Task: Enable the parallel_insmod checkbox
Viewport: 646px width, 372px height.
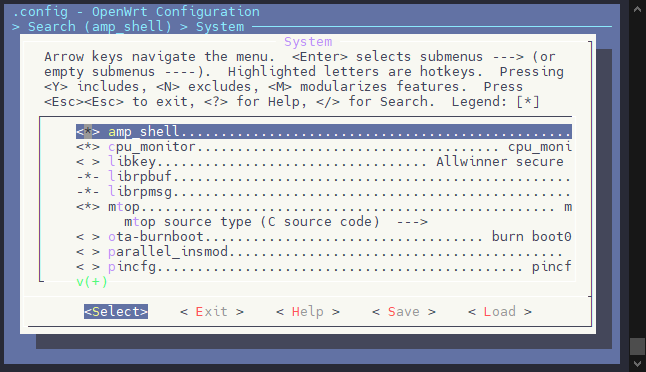Action: pos(88,252)
